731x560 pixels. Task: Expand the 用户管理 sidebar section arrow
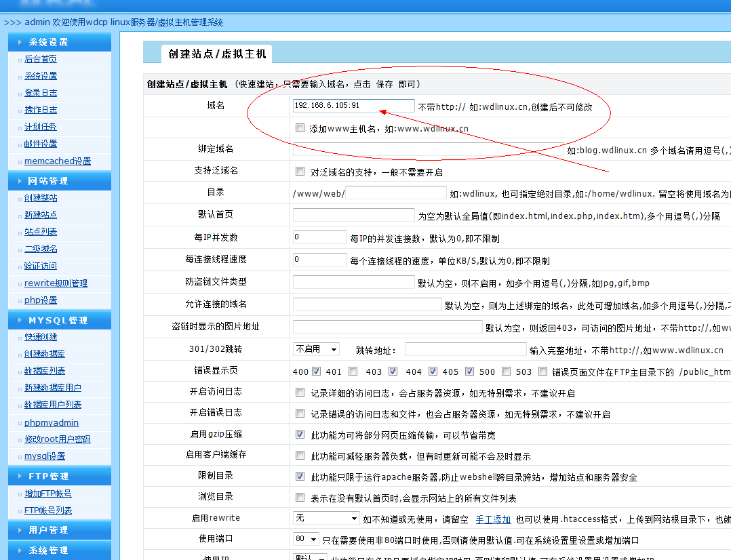[x=20, y=529]
